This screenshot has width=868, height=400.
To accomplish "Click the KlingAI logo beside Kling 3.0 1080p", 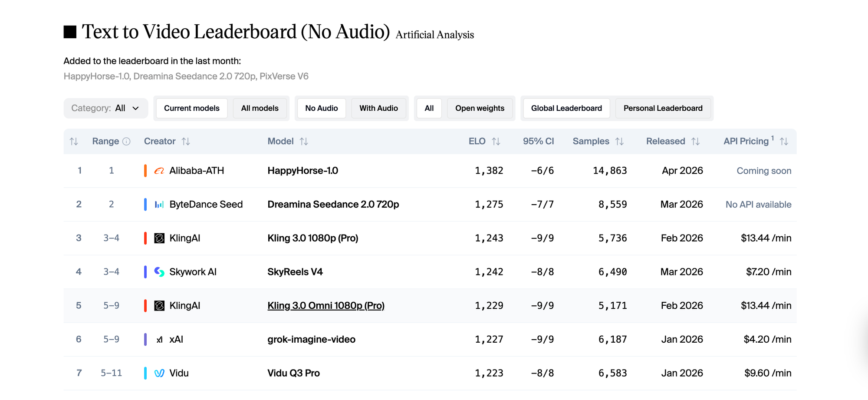I will click(159, 238).
